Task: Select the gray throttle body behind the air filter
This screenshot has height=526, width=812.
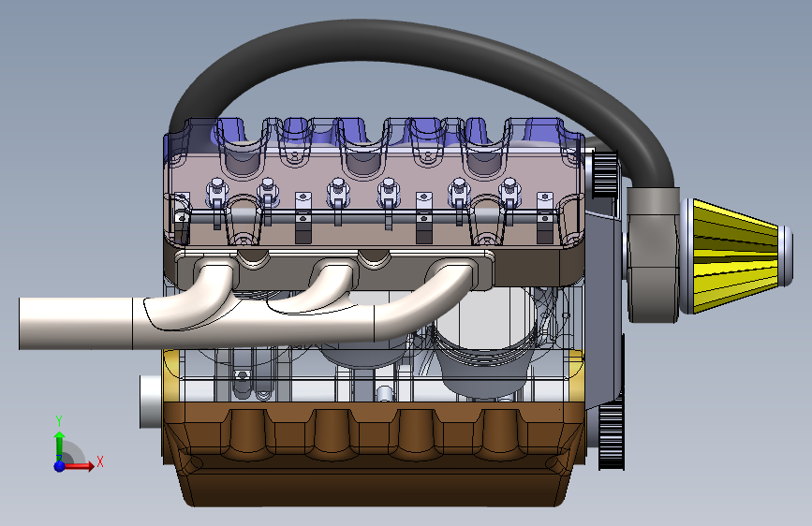Action: [654, 255]
